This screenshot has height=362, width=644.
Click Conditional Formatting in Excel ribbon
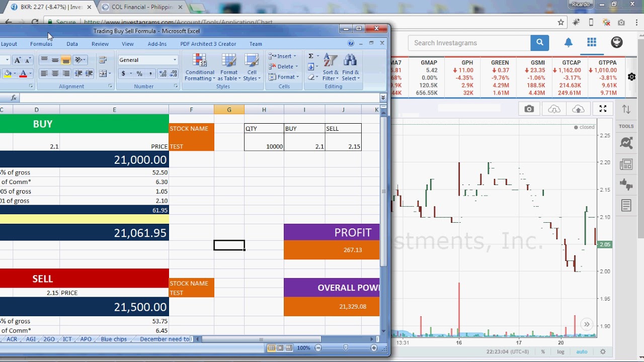pos(200,67)
